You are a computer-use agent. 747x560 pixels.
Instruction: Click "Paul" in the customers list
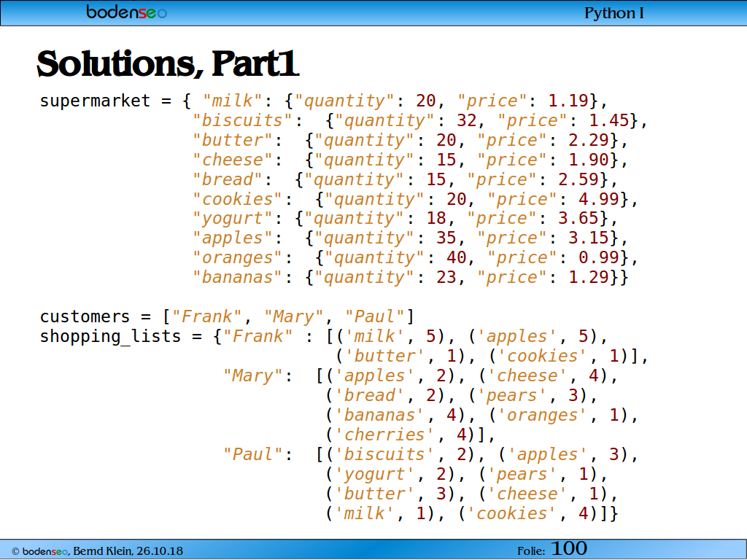tap(374, 316)
